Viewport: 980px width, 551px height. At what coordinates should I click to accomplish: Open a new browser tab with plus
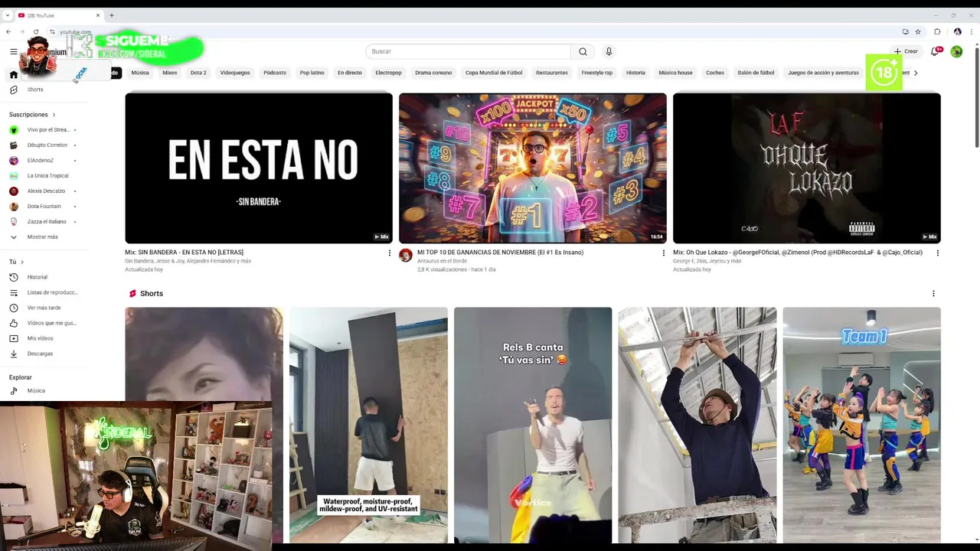click(x=112, y=15)
